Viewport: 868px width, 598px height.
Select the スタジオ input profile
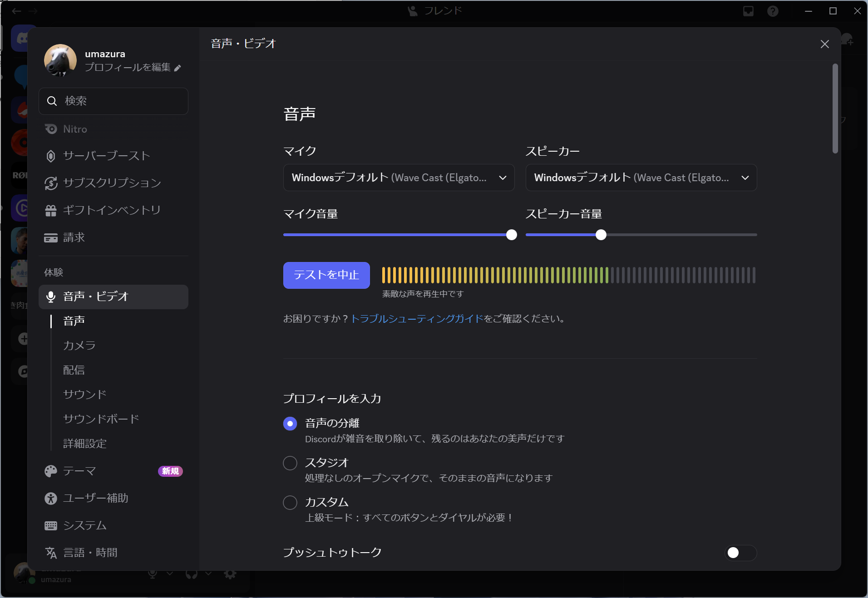(290, 463)
